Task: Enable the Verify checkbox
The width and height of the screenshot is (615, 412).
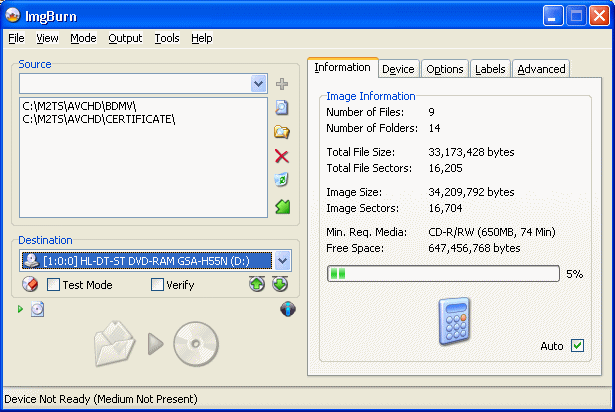Action: click(x=157, y=284)
